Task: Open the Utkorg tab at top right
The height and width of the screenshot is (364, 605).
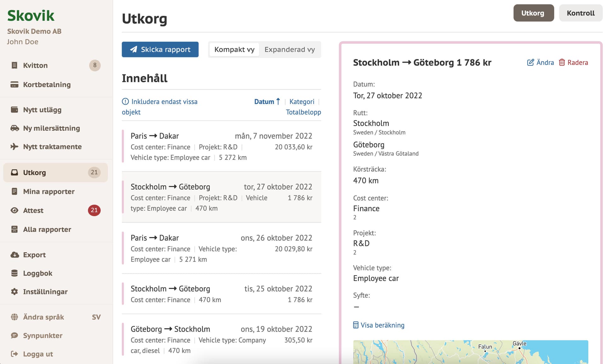Action: 533,13
